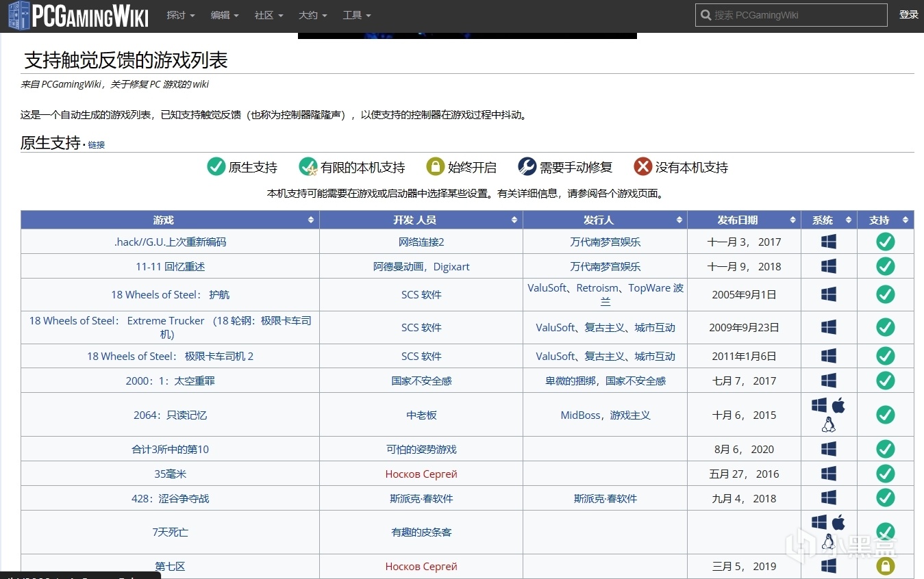The image size is (924, 579).
Task: Click yellow lock icon in 第七区 row
Action: click(886, 566)
